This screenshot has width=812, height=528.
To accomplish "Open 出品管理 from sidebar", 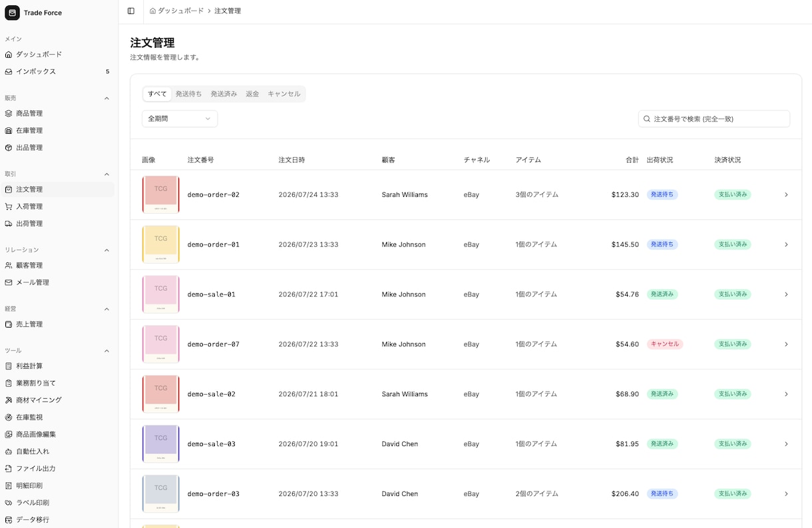I will point(59,148).
